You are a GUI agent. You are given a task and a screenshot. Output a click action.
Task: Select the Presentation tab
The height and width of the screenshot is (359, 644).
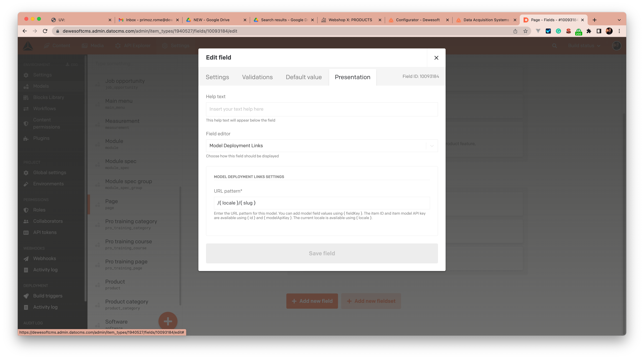tap(352, 77)
